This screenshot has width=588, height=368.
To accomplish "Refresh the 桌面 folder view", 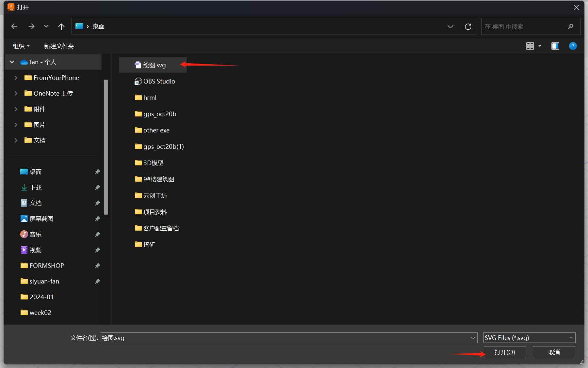I will (468, 26).
